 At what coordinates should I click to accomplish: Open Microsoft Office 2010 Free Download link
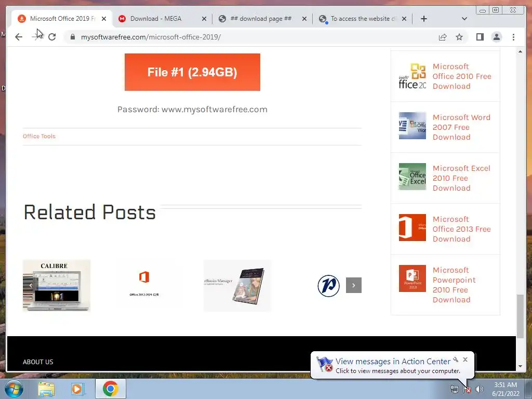[x=462, y=76]
